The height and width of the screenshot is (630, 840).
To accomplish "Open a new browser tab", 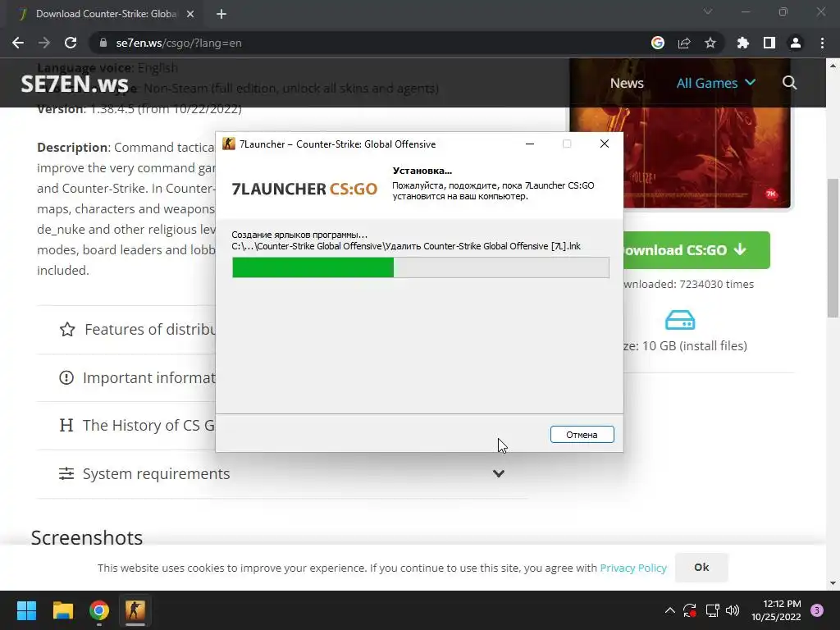I will click(221, 14).
